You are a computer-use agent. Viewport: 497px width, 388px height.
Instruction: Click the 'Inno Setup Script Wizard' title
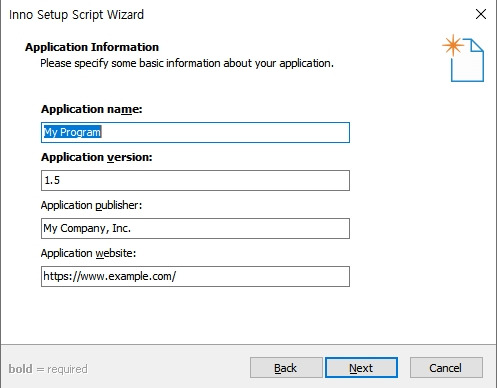tap(76, 15)
